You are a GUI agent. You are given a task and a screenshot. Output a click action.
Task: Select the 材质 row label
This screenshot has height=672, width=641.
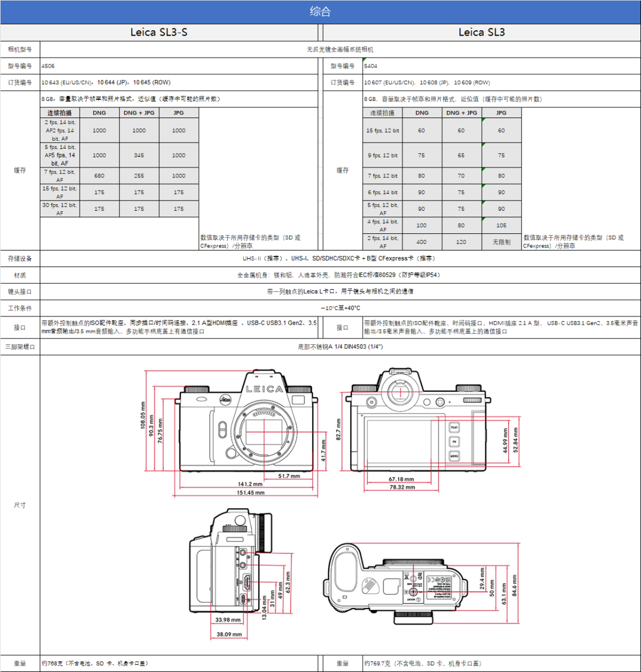pyautogui.click(x=20, y=275)
